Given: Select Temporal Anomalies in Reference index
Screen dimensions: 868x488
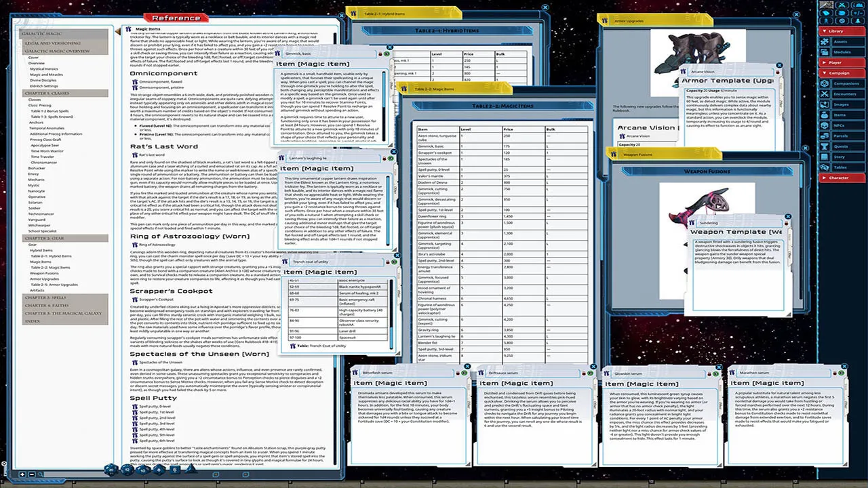Looking at the screenshot, I should 47,127.
